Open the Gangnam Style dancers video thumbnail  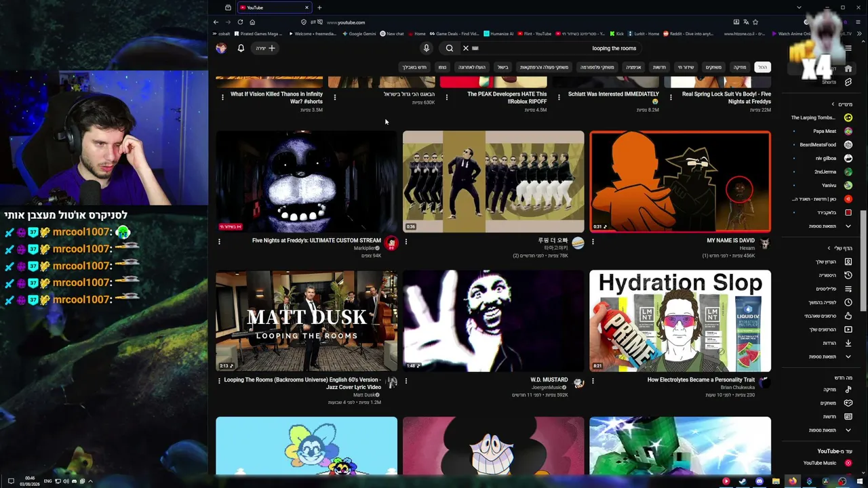pos(493,182)
